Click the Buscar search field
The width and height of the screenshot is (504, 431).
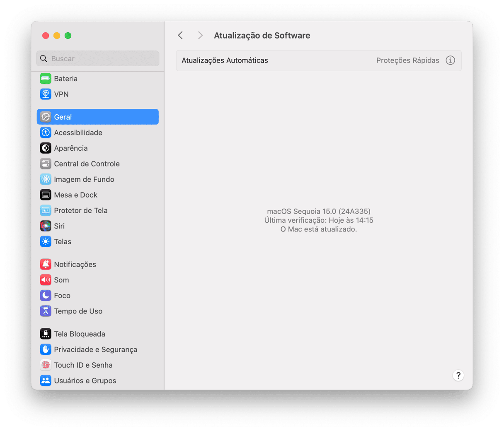(x=98, y=59)
